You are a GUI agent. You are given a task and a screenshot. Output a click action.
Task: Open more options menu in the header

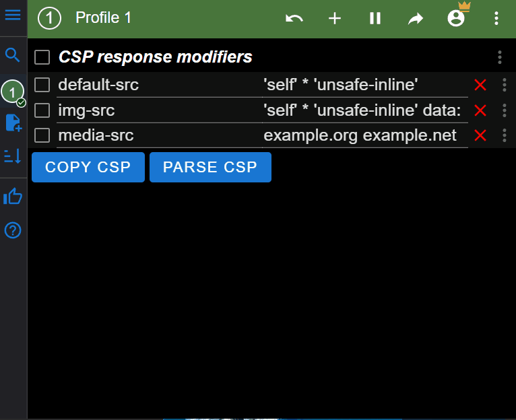point(496,18)
